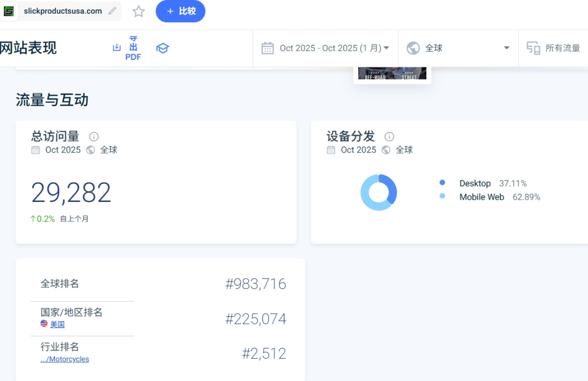Click the US flag icon
Image resolution: width=588 pixels, height=381 pixels.
(44, 324)
